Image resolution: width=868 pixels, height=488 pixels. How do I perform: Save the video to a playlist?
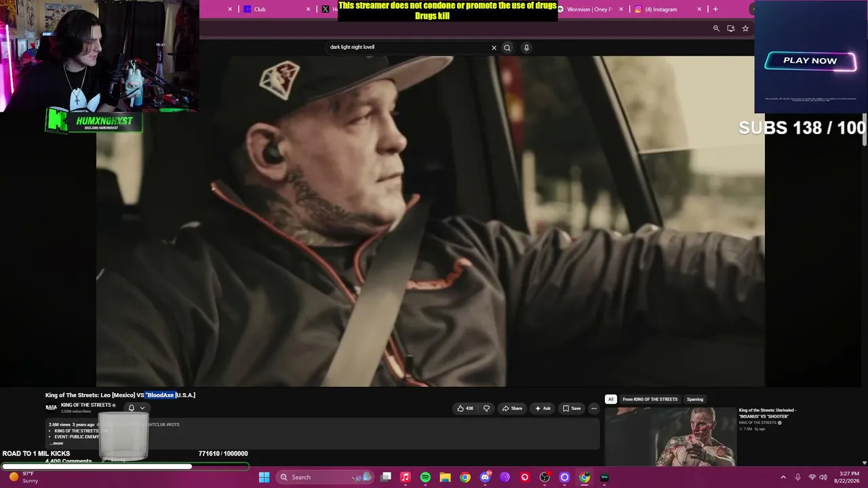(572, 408)
